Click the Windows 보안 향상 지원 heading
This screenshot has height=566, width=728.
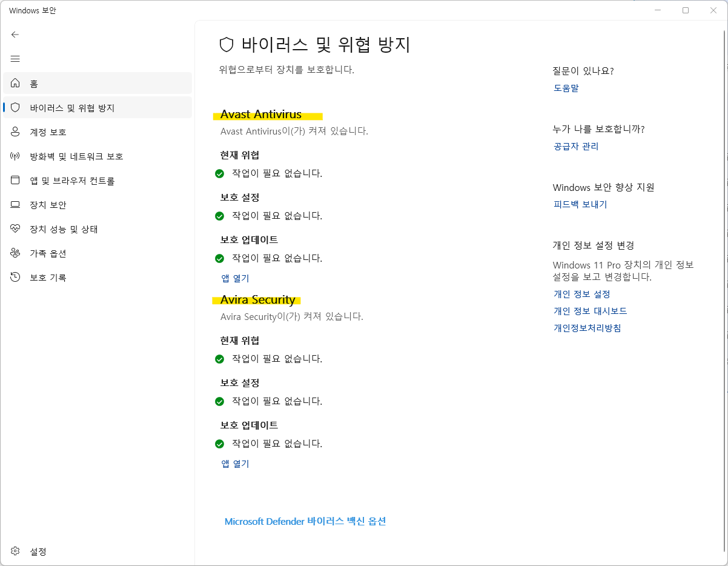pos(604,187)
